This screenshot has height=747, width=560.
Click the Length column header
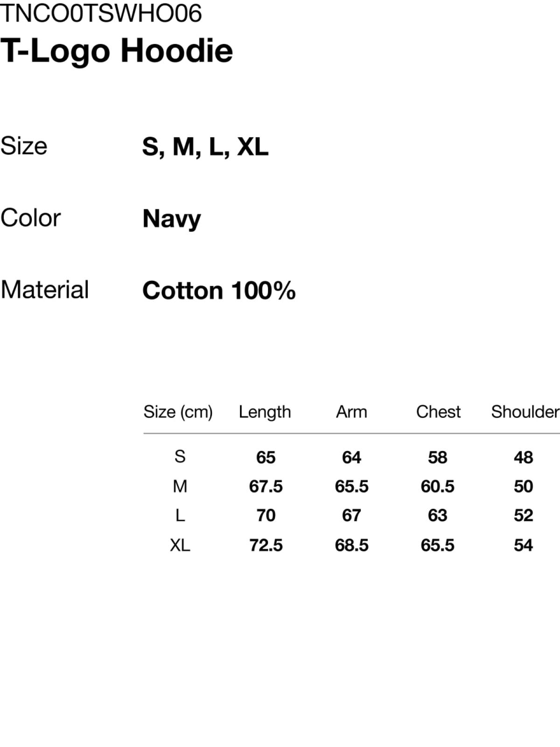pyautogui.click(x=265, y=412)
